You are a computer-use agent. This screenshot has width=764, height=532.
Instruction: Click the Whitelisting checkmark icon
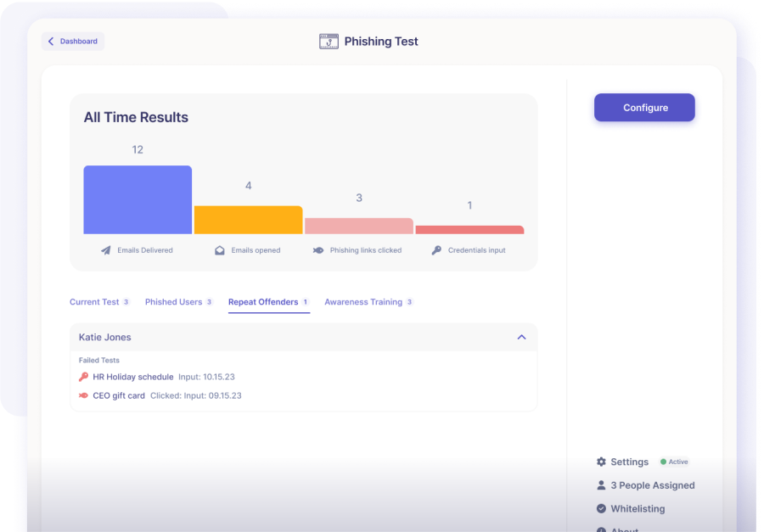(601, 508)
